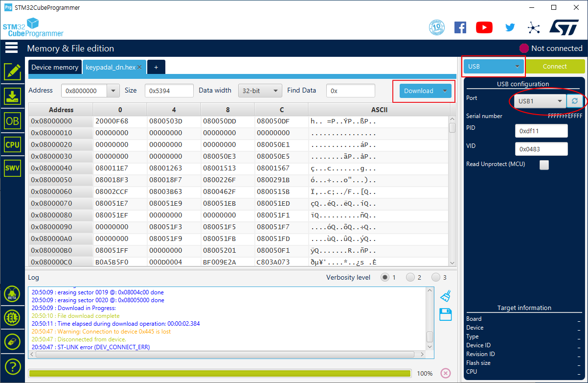The width and height of the screenshot is (588, 383).
Task: Click the 'Not connected' status text
Action: coord(557,48)
